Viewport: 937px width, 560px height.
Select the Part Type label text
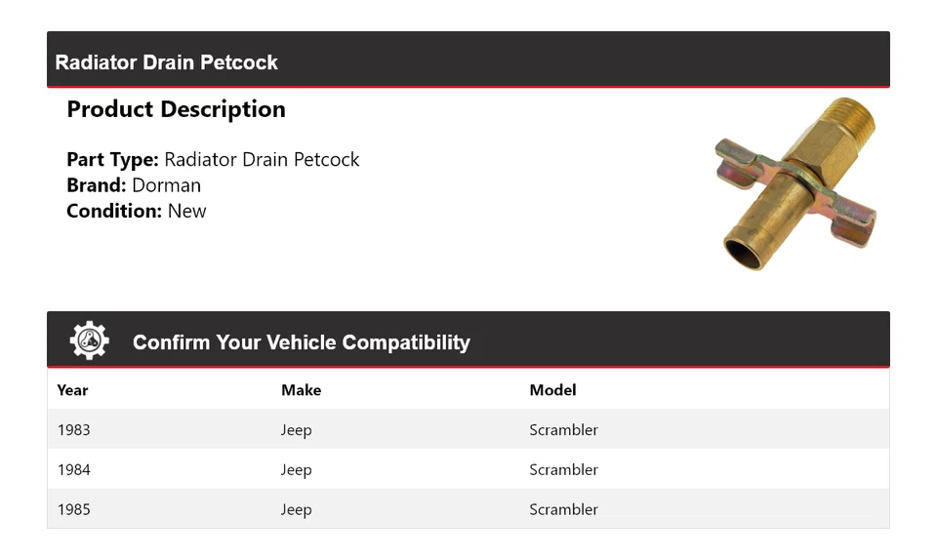click(112, 159)
